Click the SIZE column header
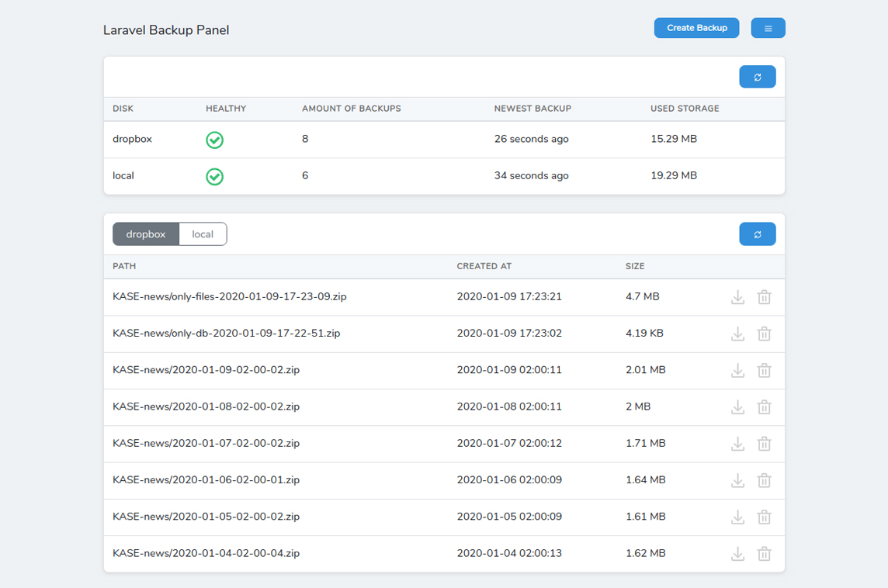This screenshot has width=888, height=588. [x=635, y=266]
